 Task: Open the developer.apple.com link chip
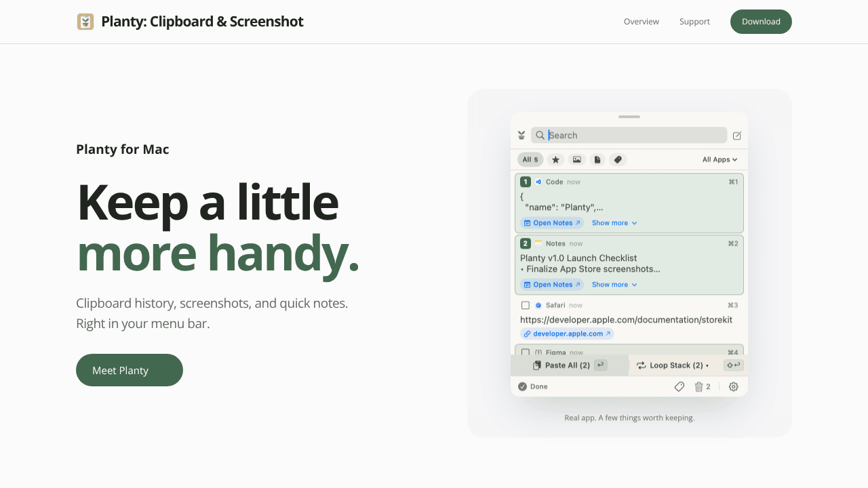tap(567, 333)
